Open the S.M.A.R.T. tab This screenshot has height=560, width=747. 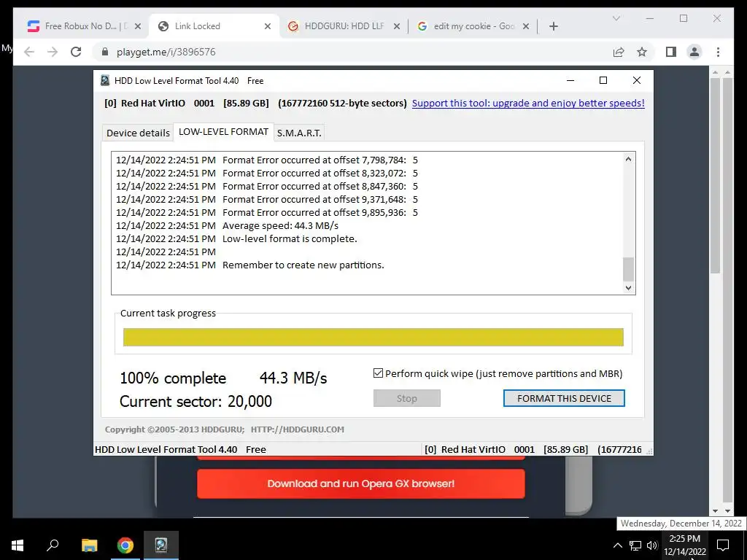[x=299, y=133]
